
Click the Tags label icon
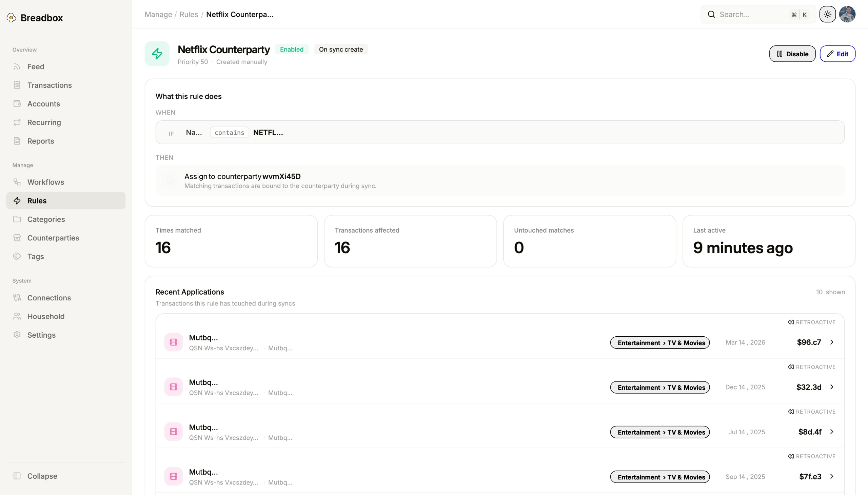click(17, 256)
